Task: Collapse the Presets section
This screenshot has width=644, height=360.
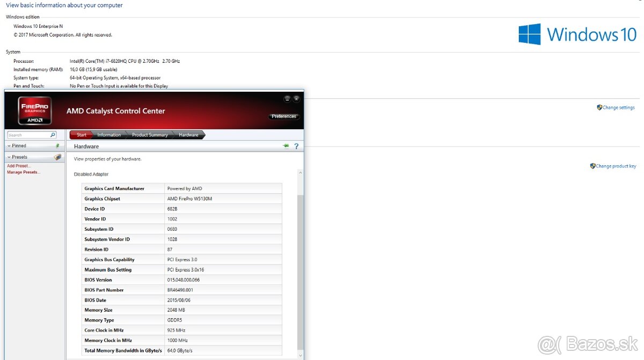Action: click(9, 157)
